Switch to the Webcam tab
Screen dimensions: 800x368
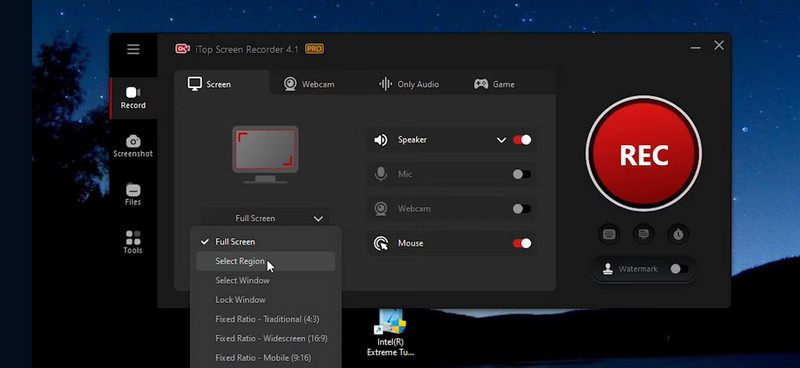point(309,84)
